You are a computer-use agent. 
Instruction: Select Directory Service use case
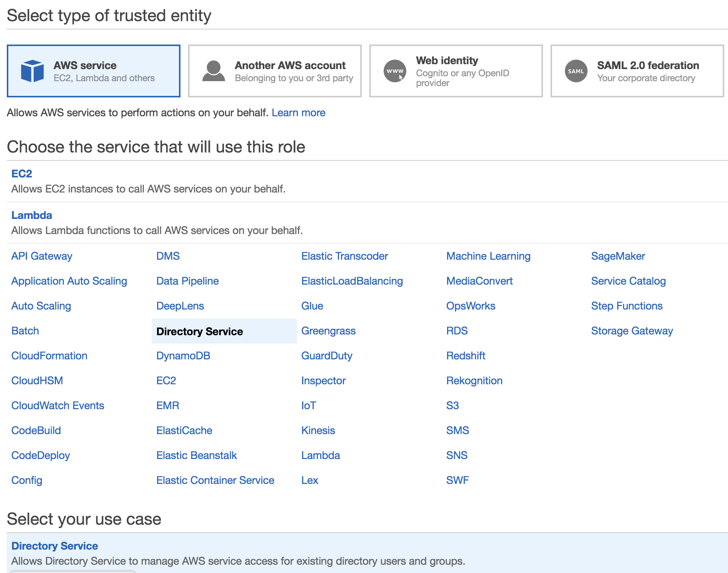54,546
